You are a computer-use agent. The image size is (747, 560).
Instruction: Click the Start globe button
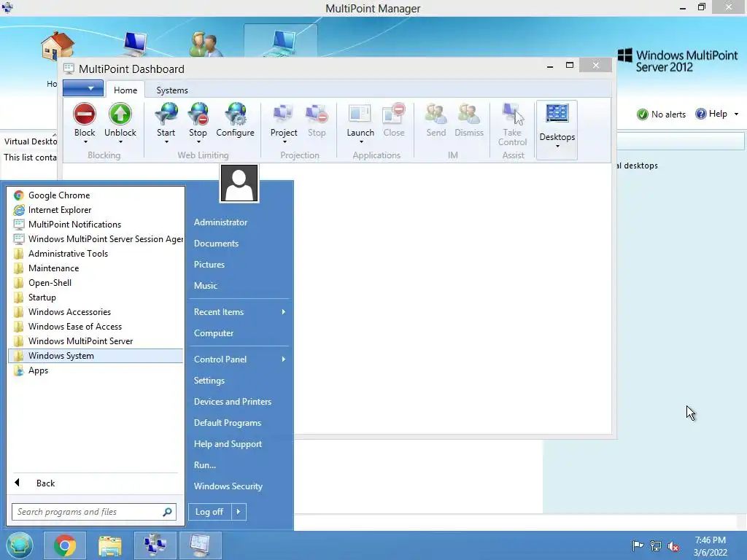click(x=19, y=545)
